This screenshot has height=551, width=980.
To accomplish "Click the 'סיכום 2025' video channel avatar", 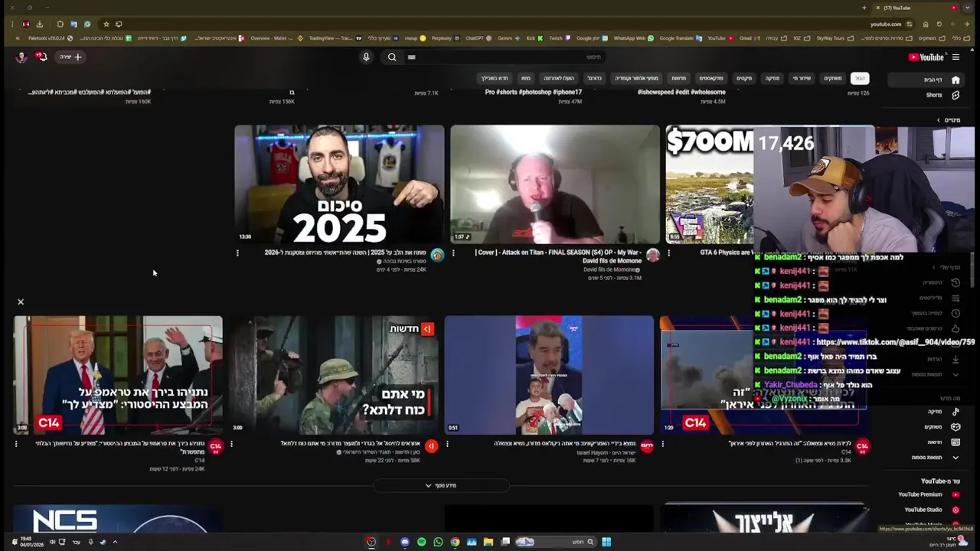I will (437, 255).
